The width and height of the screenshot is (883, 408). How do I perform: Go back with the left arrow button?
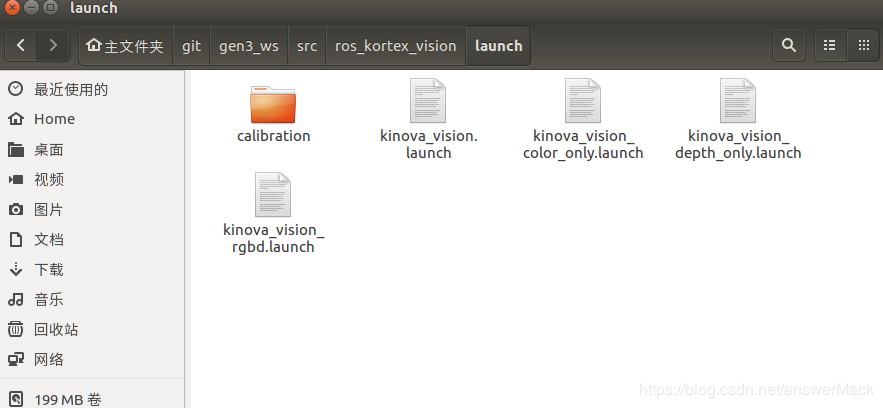click(21, 46)
